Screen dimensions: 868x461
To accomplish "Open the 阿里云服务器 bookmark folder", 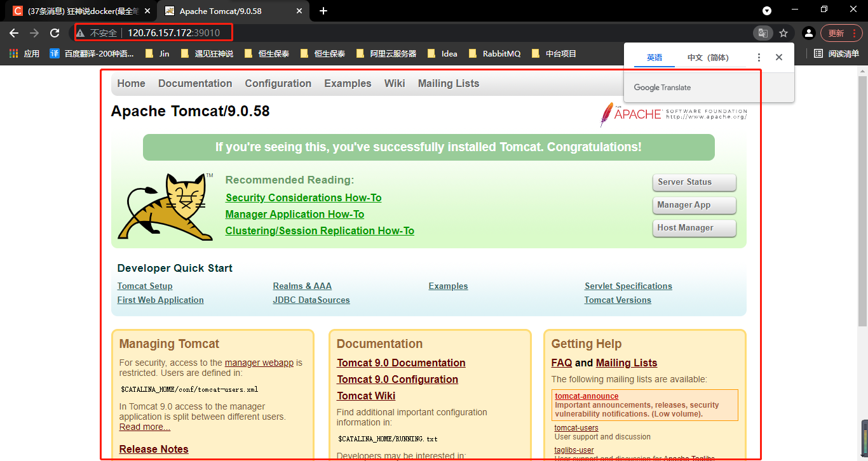I will point(386,54).
